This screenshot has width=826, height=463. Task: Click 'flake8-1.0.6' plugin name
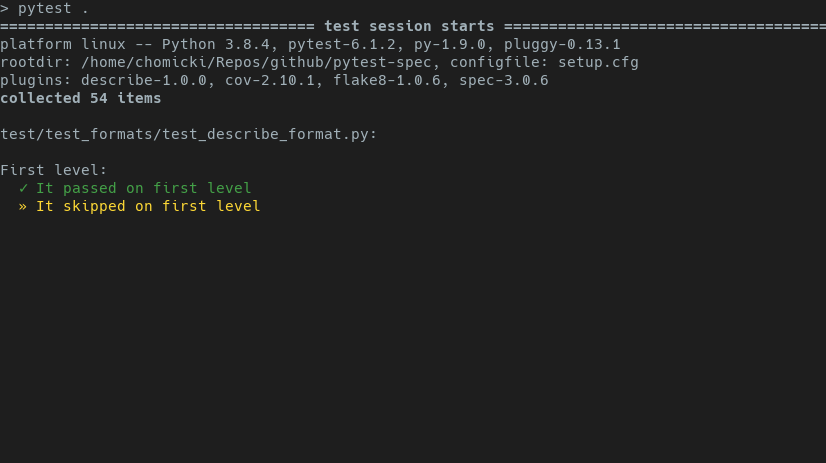coord(387,80)
